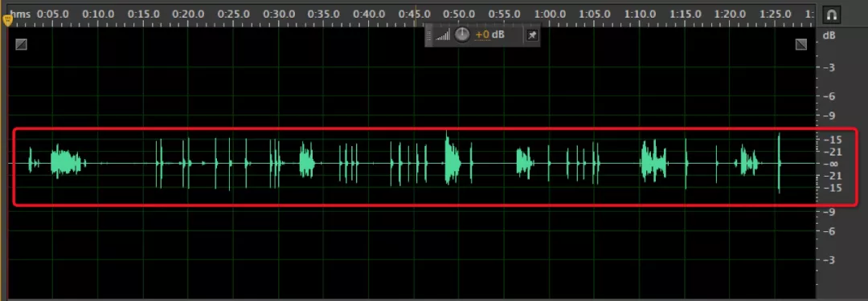Click 0:40.0 on the time ruler
Image resolution: width=868 pixels, height=301 pixels.
pyautogui.click(x=369, y=14)
